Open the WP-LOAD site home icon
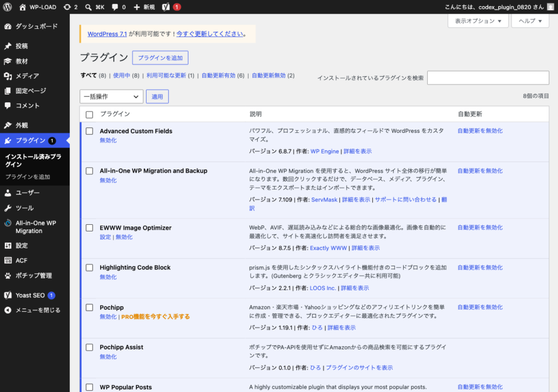558x392 pixels. [22, 7]
